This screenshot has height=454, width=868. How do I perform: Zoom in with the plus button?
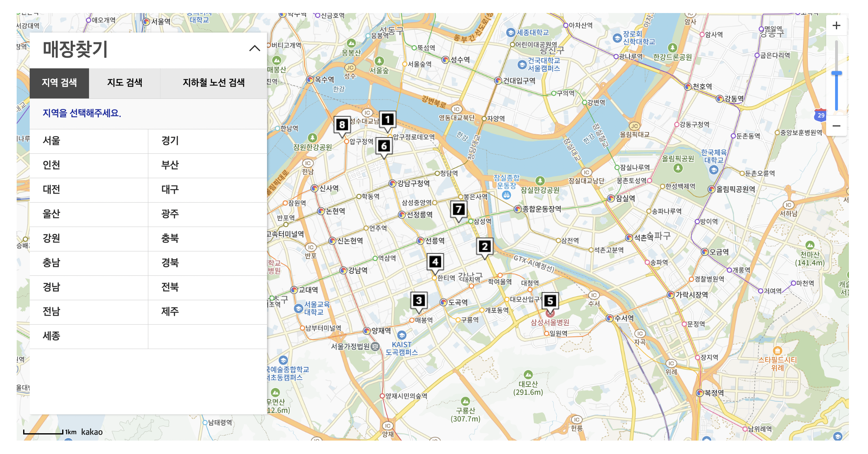click(x=836, y=26)
